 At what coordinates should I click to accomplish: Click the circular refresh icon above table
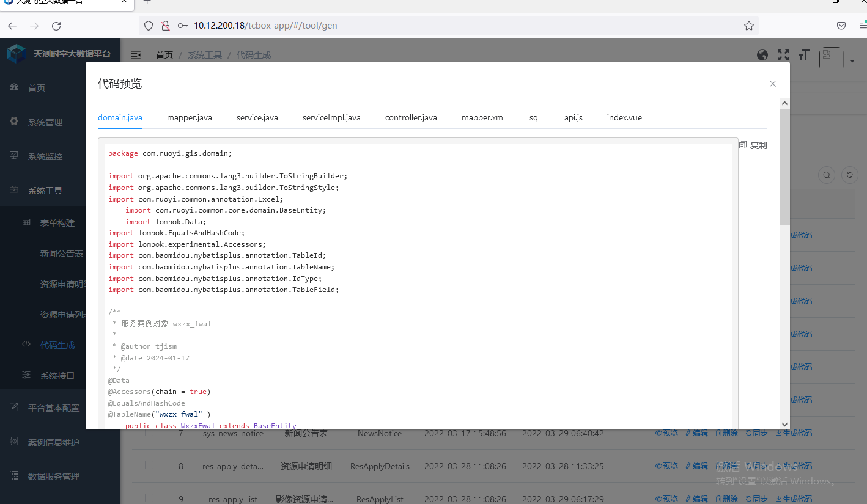click(850, 175)
